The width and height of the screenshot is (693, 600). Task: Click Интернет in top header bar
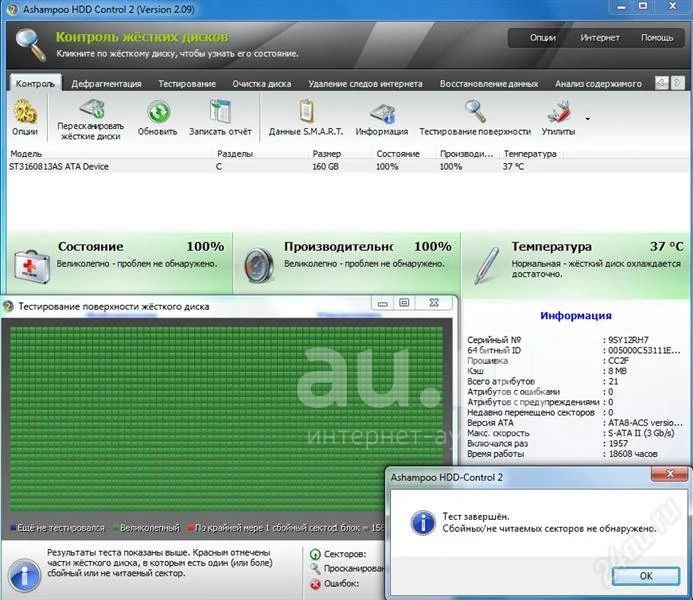(x=600, y=38)
